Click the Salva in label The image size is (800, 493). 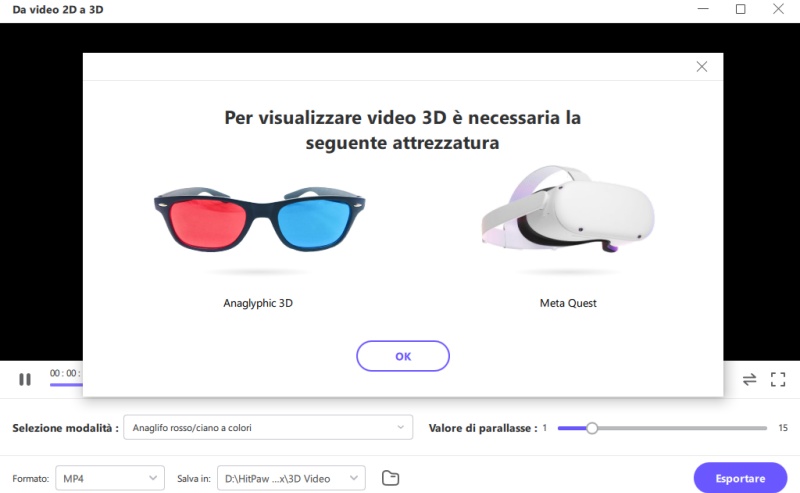[193, 479]
